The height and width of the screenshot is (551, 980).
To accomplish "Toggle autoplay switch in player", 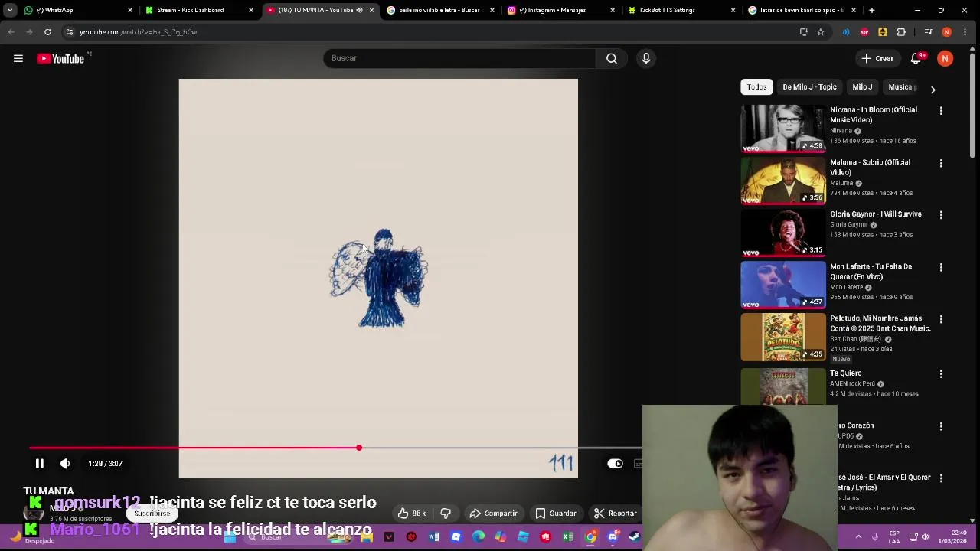I will tap(616, 463).
